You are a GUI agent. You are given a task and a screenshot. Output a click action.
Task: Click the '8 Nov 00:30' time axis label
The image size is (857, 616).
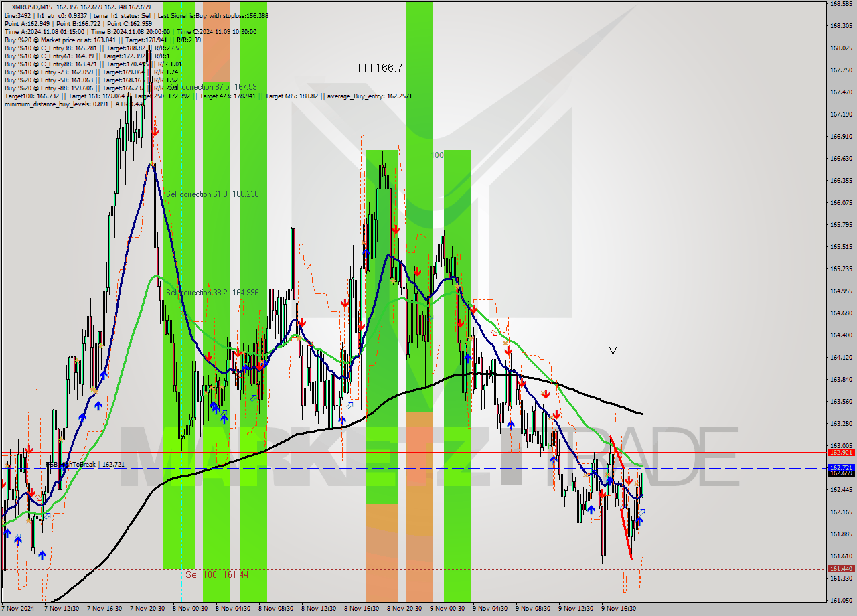190,609
